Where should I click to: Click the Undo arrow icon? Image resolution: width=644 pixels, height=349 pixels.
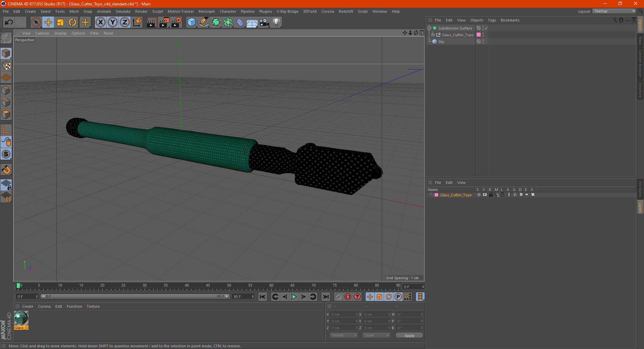tap(9, 22)
